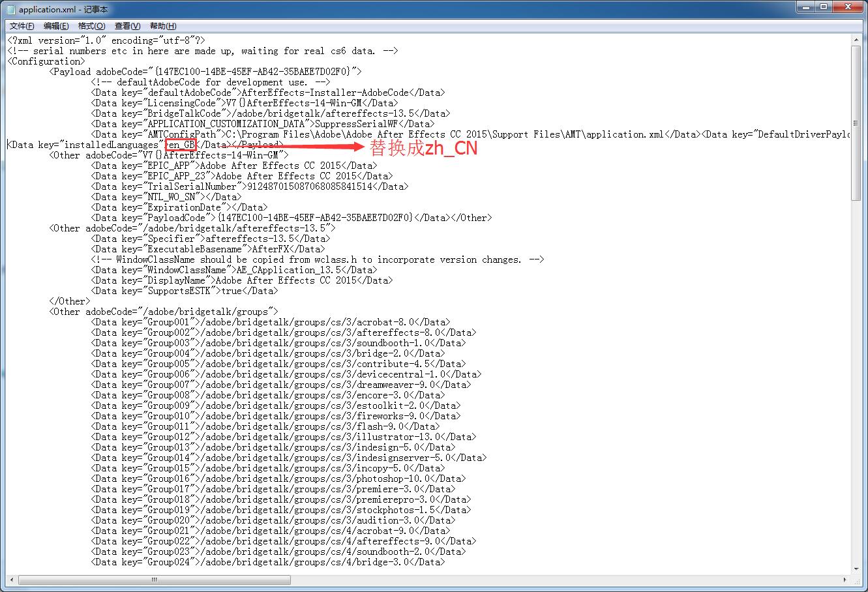Image resolution: width=868 pixels, height=592 pixels.
Task: Click the Group019 stockphotos-1.5 line
Action: [280, 510]
